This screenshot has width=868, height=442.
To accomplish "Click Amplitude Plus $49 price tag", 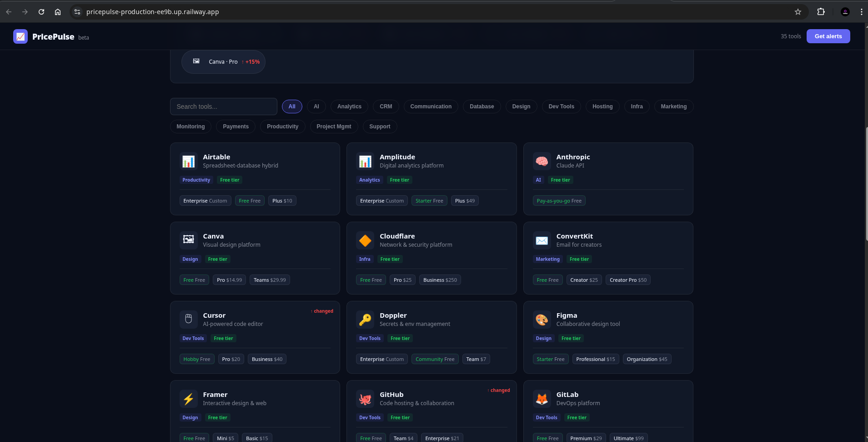I will (465, 201).
